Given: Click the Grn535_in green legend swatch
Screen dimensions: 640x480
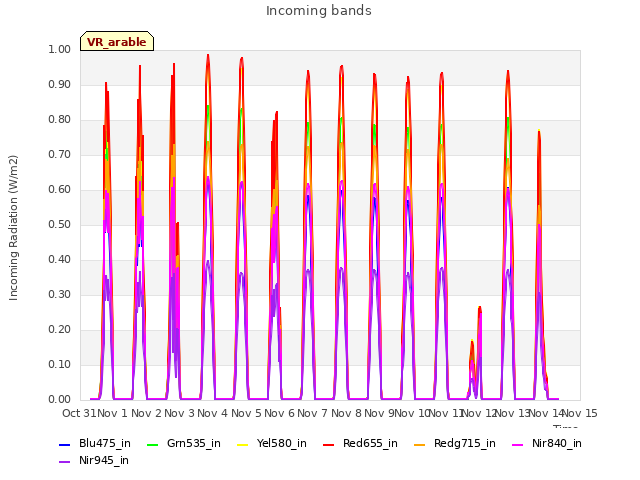Looking at the screenshot, I should 152,444.
